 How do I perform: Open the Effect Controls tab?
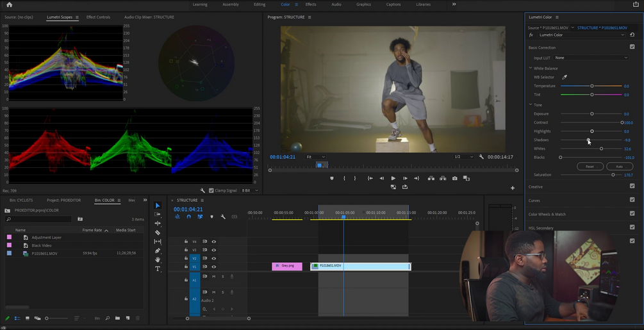coord(98,17)
